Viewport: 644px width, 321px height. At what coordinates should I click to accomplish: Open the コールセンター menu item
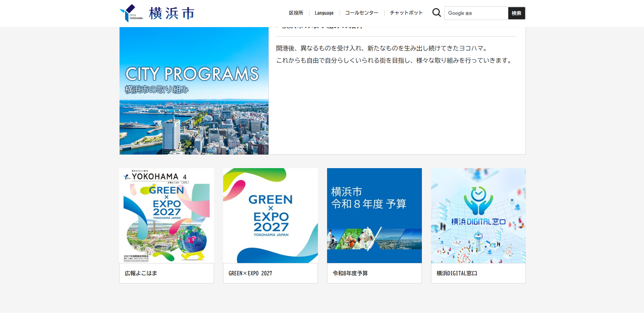pos(362,13)
